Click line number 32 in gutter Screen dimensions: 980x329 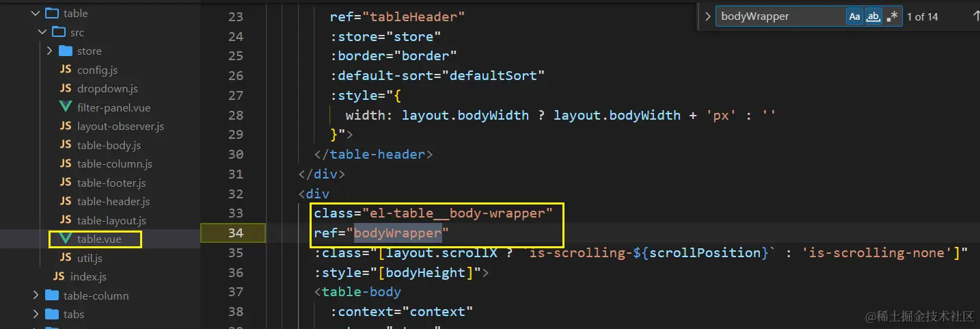(x=236, y=194)
